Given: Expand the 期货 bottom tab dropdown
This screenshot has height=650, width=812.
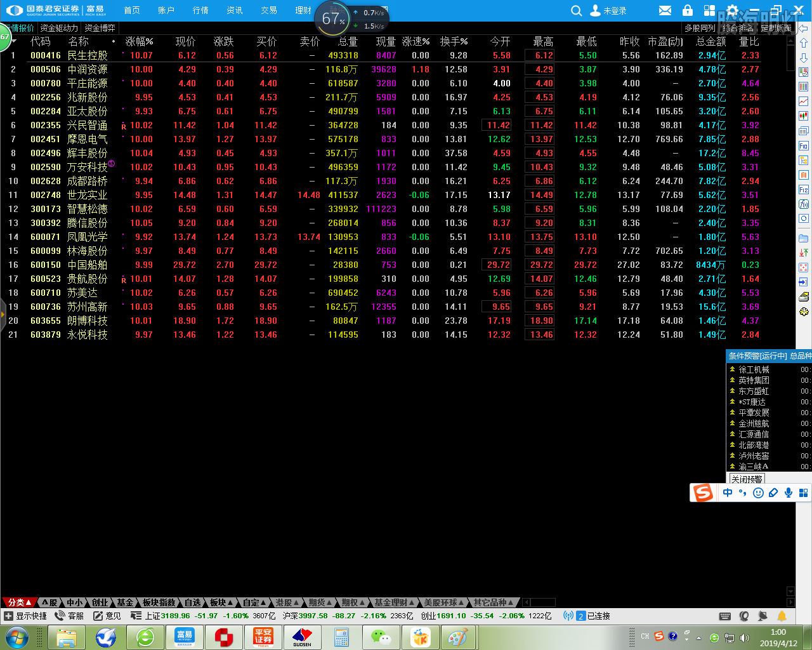Looking at the screenshot, I should click(x=320, y=602).
